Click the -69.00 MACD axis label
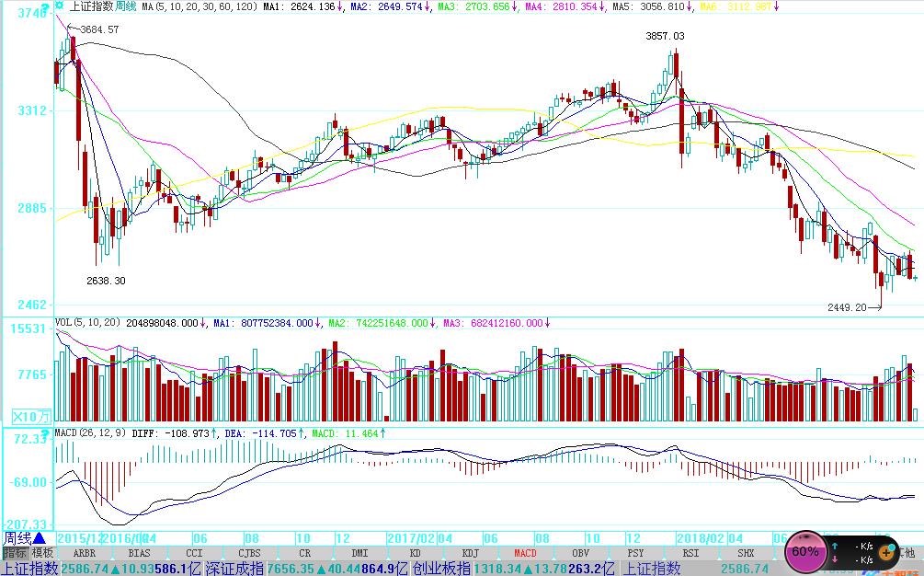This screenshot has width=924, height=576. coord(28,482)
